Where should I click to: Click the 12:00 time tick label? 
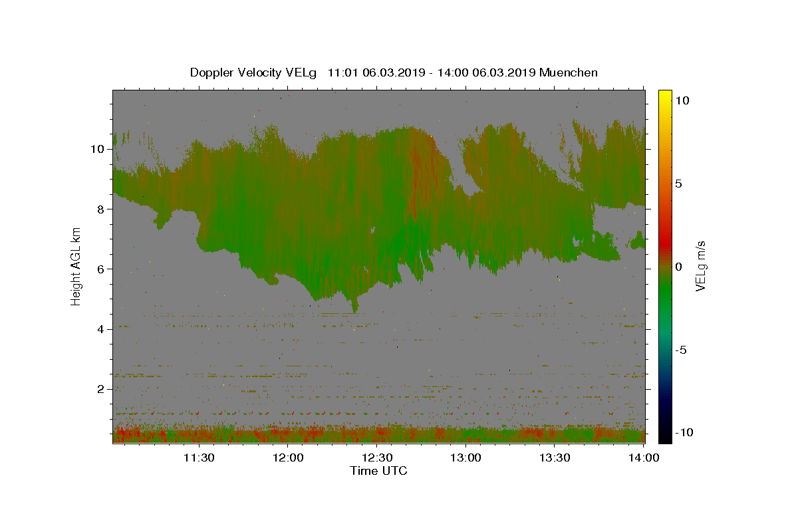click(x=289, y=458)
